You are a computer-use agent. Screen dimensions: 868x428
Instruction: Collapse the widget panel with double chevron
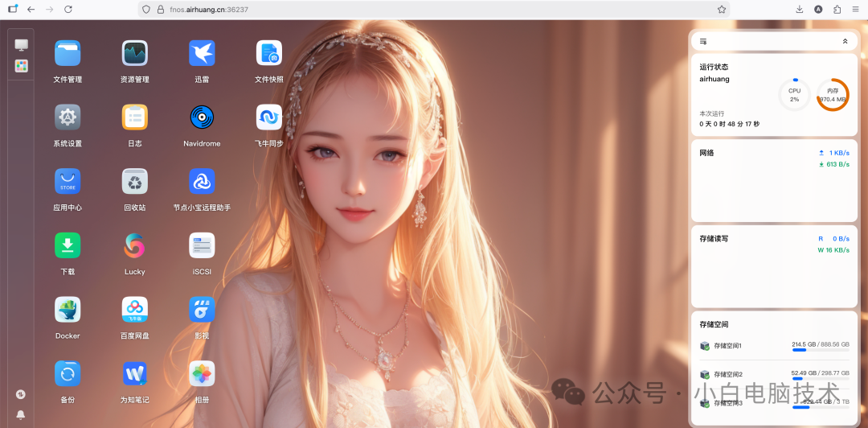pos(845,41)
